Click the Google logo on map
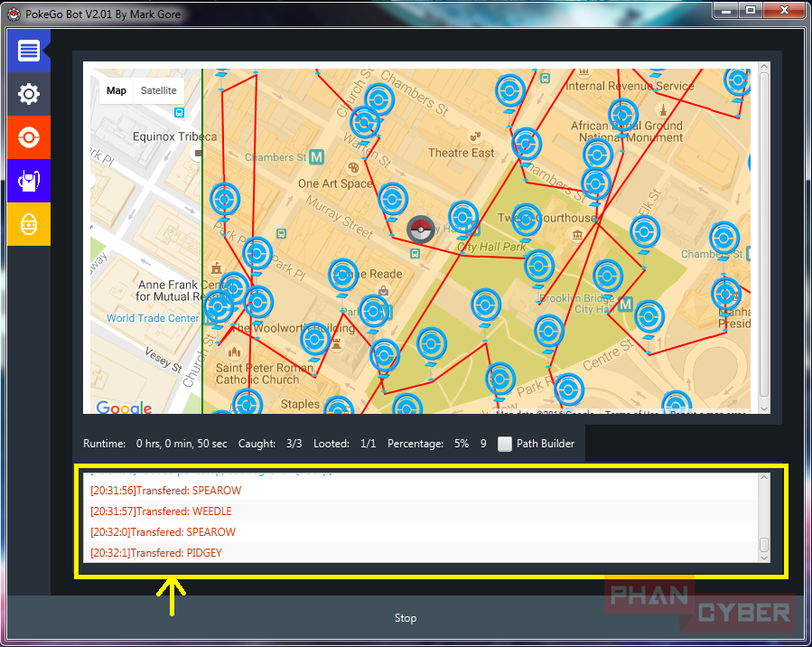Image resolution: width=812 pixels, height=647 pixels. (125, 408)
